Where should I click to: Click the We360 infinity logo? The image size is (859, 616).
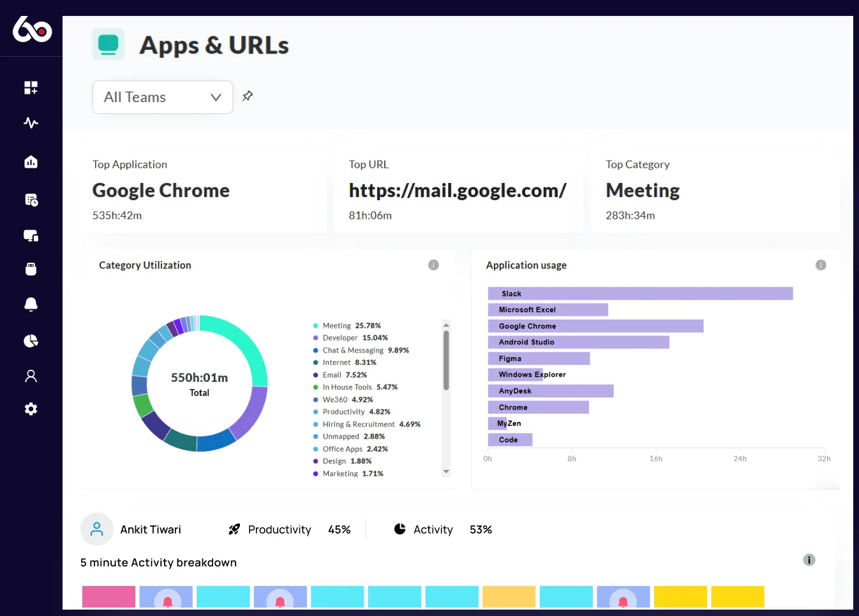pos(32,29)
